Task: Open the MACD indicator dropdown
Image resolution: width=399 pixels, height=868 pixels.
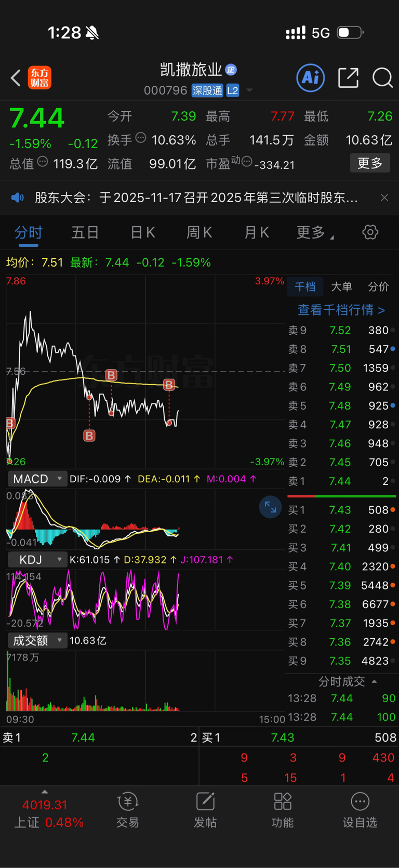Action: pyautogui.click(x=37, y=479)
